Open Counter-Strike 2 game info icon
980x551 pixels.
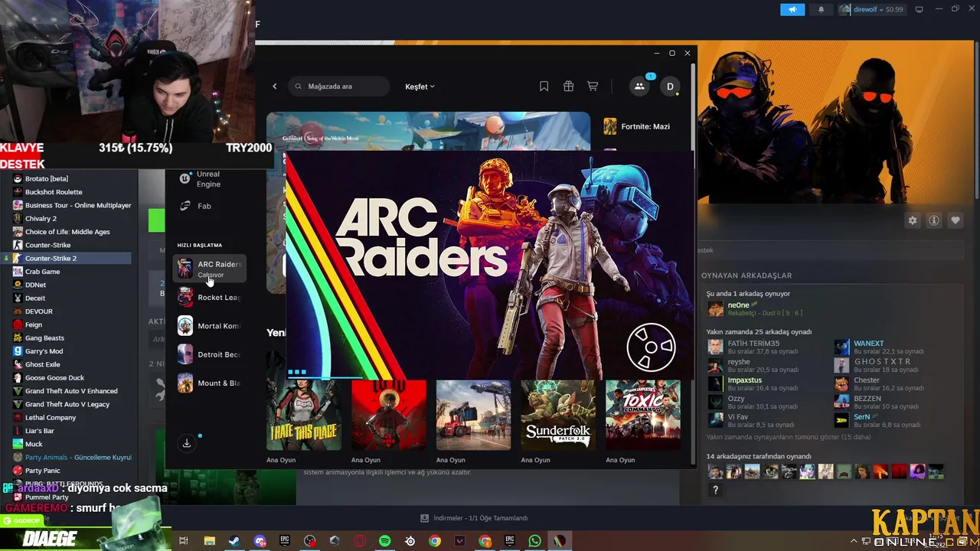pyautogui.click(x=934, y=220)
